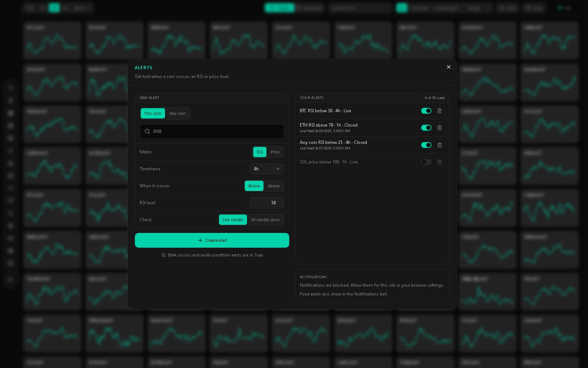Click 'Last fired 9/27/2026, 5:36:01 AM' text
Image resolution: width=588 pixels, height=368 pixels.
pyautogui.click(x=325, y=148)
